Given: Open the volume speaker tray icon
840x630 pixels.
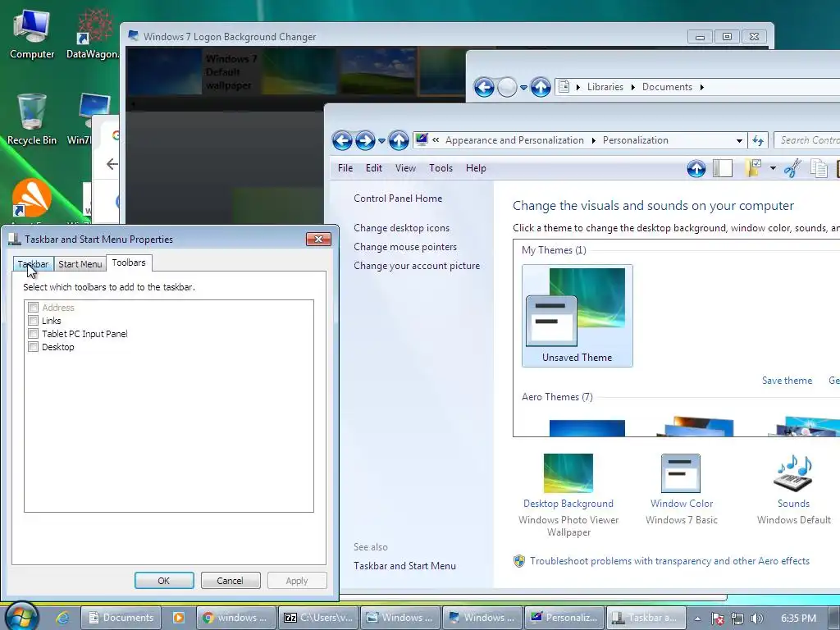Looking at the screenshot, I should pyautogui.click(x=757, y=619).
